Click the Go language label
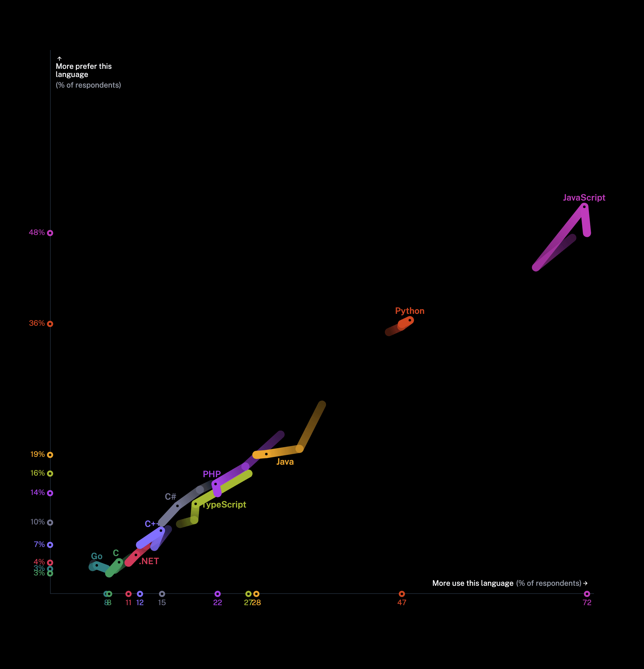The width and height of the screenshot is (644, 669). click(x=97, y=556)
